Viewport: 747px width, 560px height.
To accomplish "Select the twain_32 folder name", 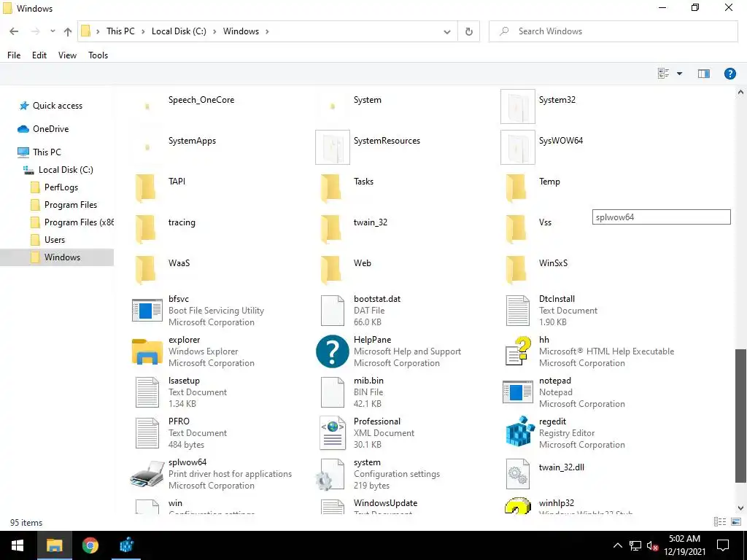I will coord(370,222).
